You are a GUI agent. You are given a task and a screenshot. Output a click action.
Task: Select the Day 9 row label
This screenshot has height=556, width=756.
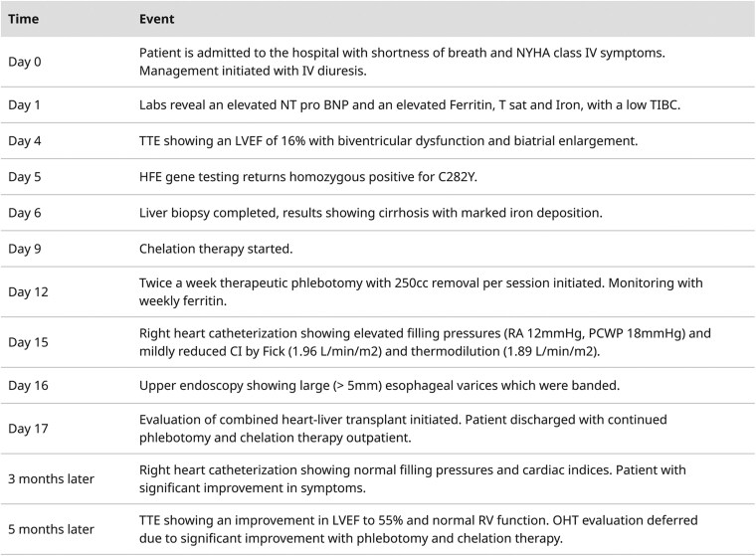tap(25, 249)
